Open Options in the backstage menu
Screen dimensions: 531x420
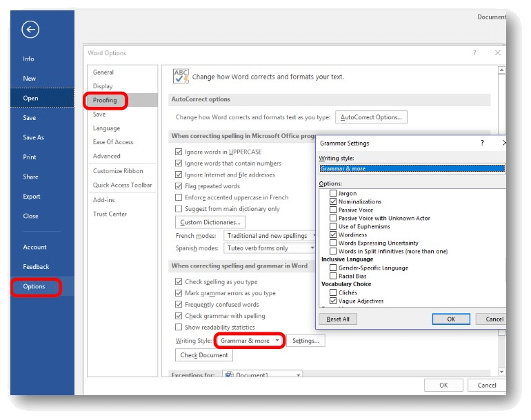[x=34, y=286]
